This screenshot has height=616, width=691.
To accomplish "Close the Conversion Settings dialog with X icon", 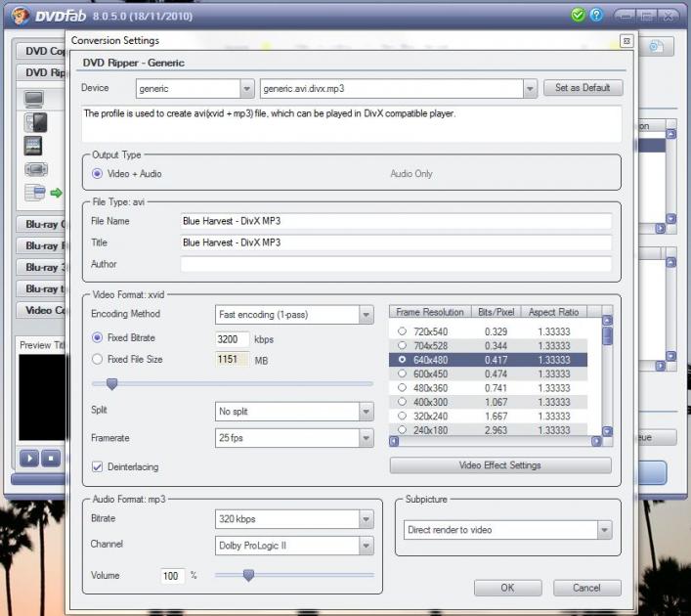I will (x=626, y=41).
